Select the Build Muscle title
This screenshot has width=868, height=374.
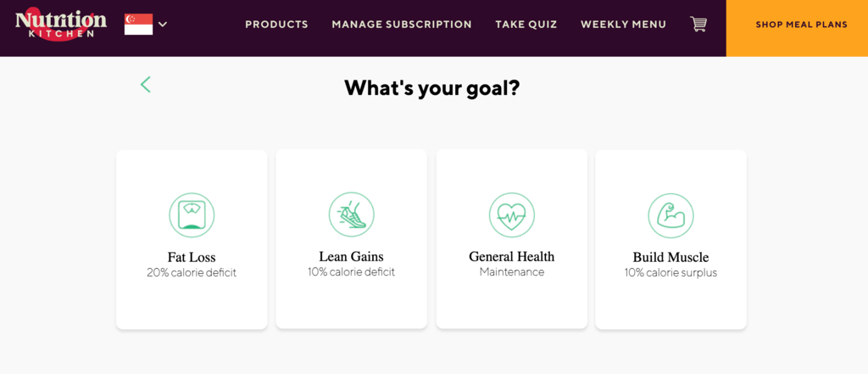pyautogui.click(x=670, y=257)
